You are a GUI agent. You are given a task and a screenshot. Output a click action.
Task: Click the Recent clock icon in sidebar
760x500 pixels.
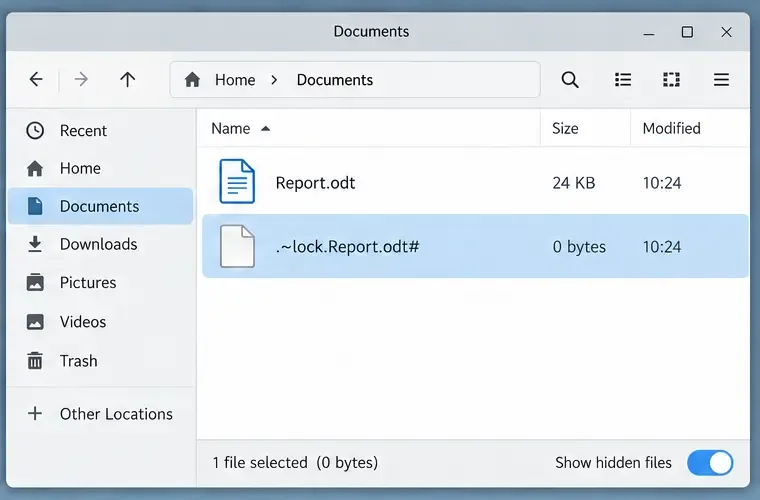pyautogui.click(x=35, y=130)
